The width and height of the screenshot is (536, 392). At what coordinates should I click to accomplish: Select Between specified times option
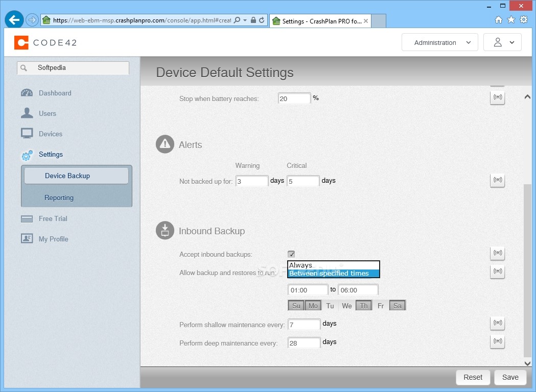coord(333,273)
